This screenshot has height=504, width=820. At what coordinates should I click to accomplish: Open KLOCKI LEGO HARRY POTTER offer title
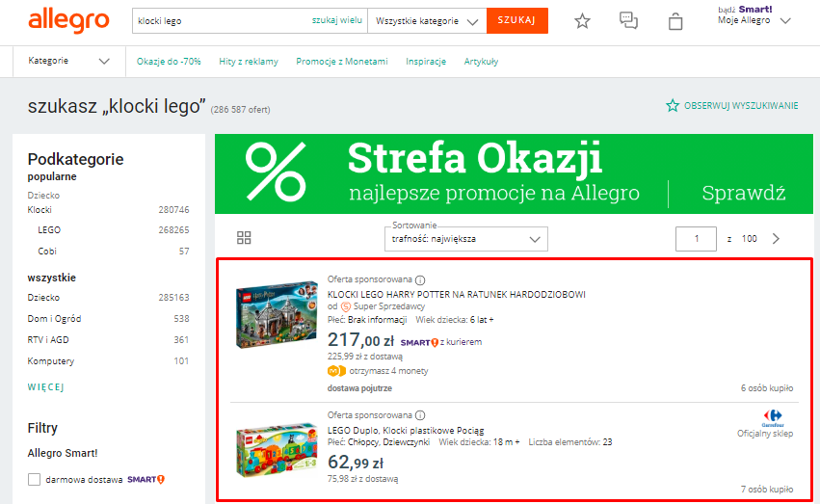tap(457, 295)
